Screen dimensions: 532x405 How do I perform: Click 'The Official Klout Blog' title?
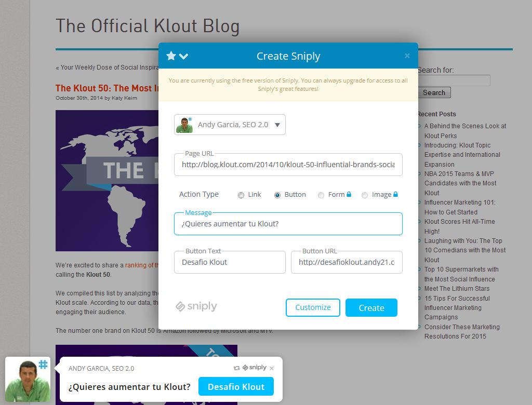(x=148, y=26)
